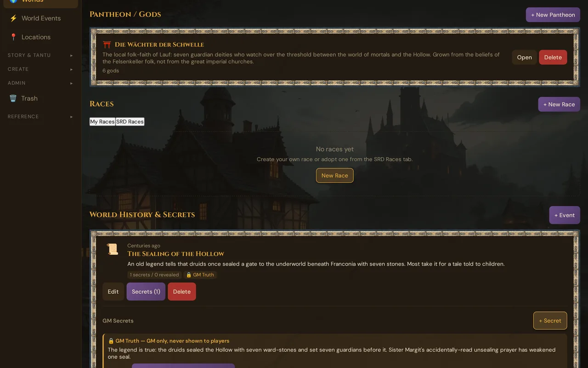Open Die Wächter der Schwelle pantheon
588x368 pixels.
[x=524, y=57]
